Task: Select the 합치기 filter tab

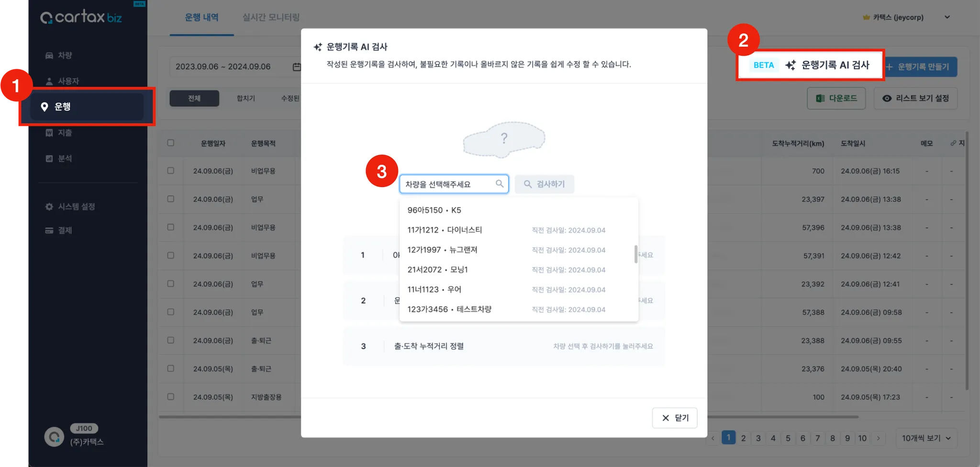Action: tap(245, 98)
